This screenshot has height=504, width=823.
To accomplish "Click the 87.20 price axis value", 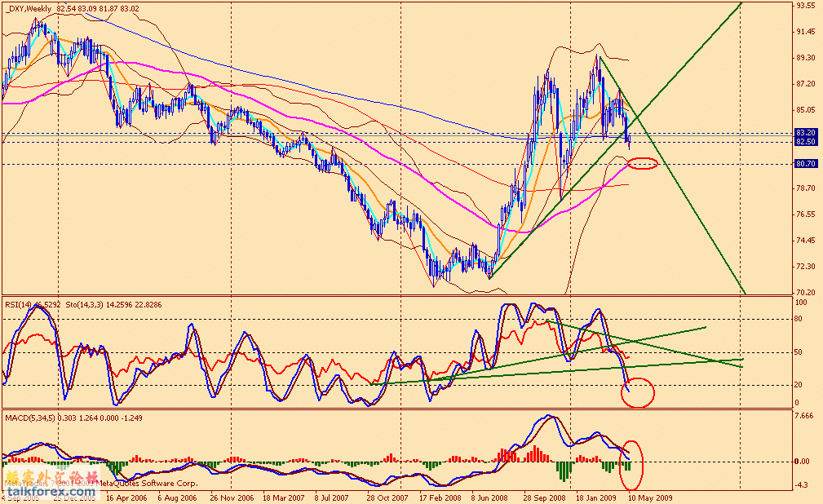I will pos(806,83).
